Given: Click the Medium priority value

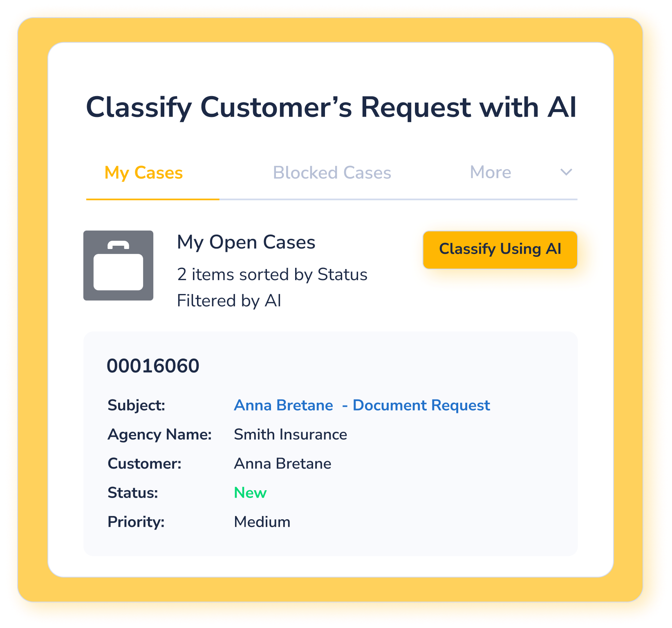Looking at the screenshot, I should [262, 522].
